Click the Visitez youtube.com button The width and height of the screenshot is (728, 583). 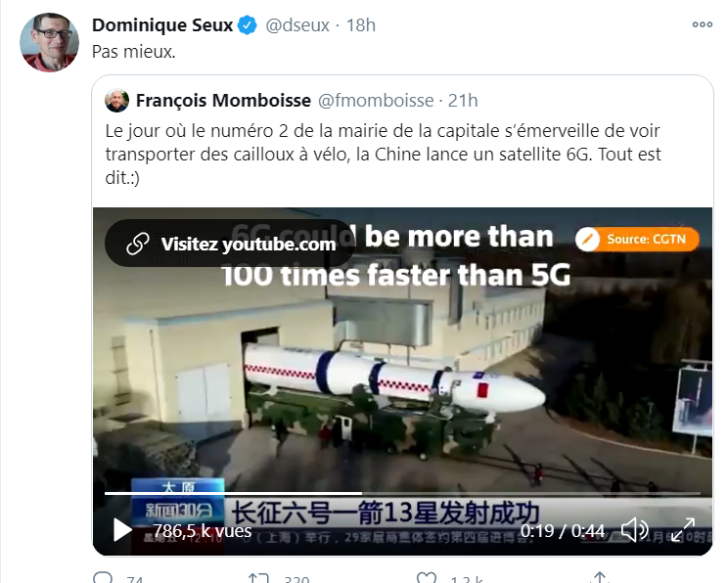point(229,244)
